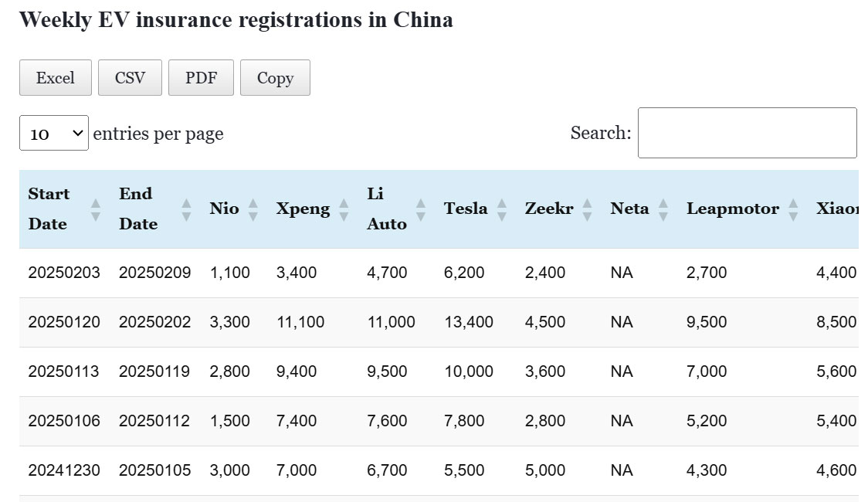Click sort arrows beside Zeekr header
Viewport: 868px width, 502px height.
pyautogui.click(x=588, y=209)
